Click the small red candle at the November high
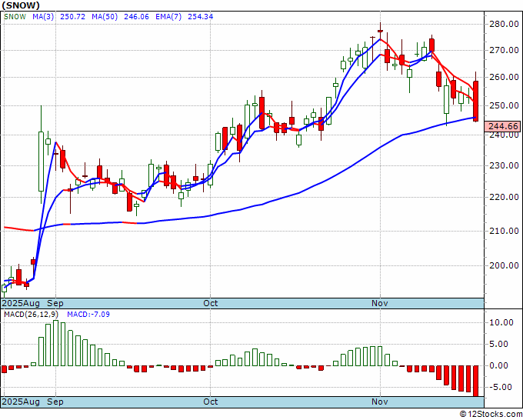This screenshot has width=523, height=420. pos(380,31)
